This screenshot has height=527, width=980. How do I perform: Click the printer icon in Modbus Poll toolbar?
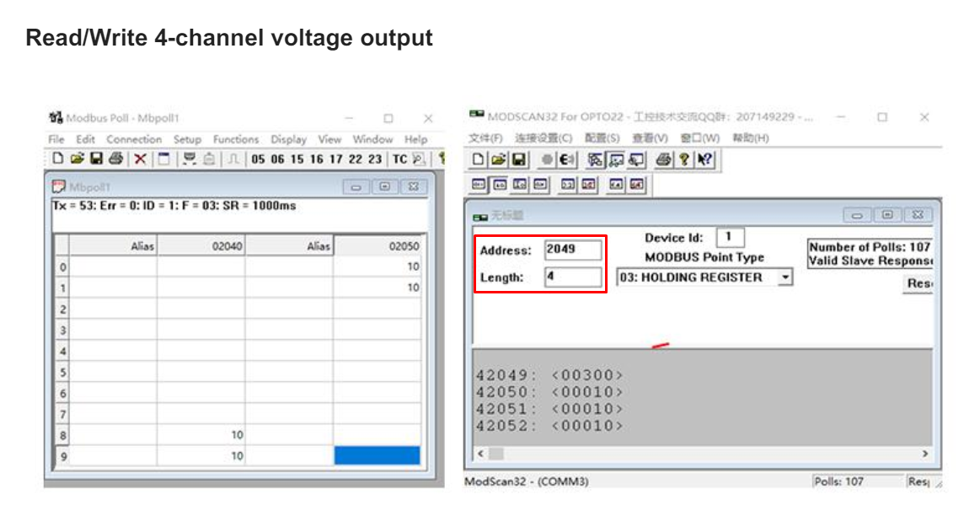(115, 159)
